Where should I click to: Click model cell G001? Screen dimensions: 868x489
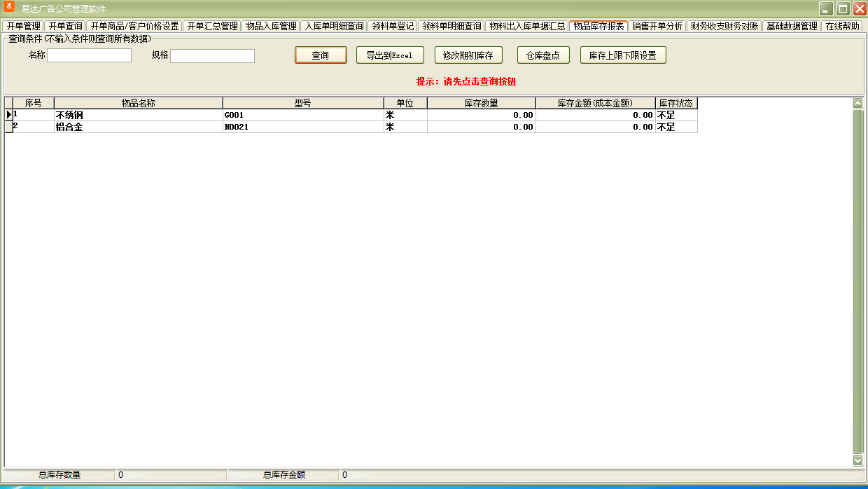tap(303, 115)
